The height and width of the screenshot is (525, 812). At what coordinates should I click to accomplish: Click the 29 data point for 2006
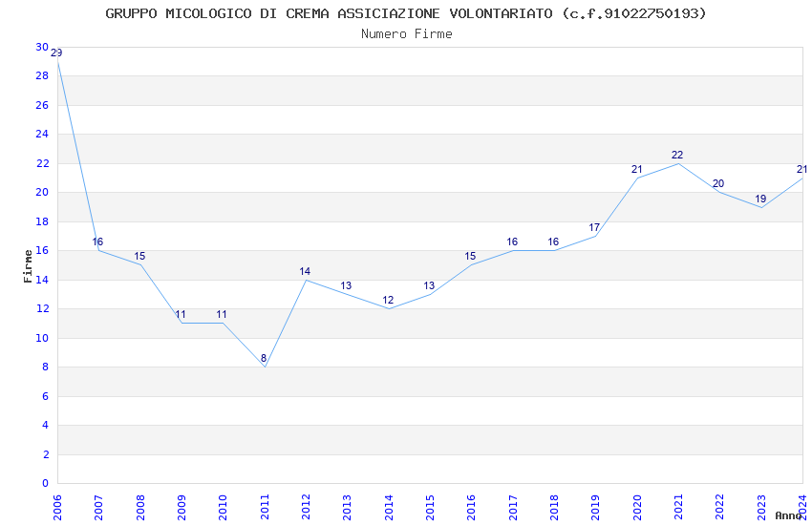pyautogui.click(x=57, y=52)
